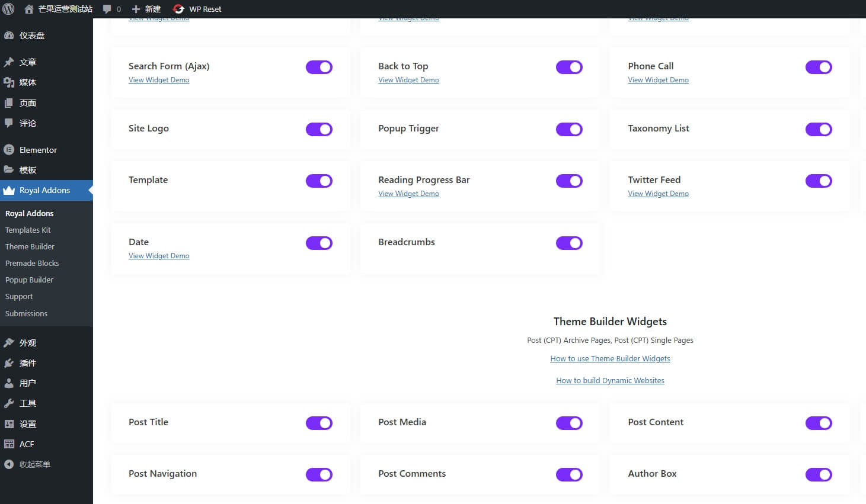Expand the site name menu in admin bar
This screenshot has height=504, width=866.
pyautogui.click(x=59, y=9)
